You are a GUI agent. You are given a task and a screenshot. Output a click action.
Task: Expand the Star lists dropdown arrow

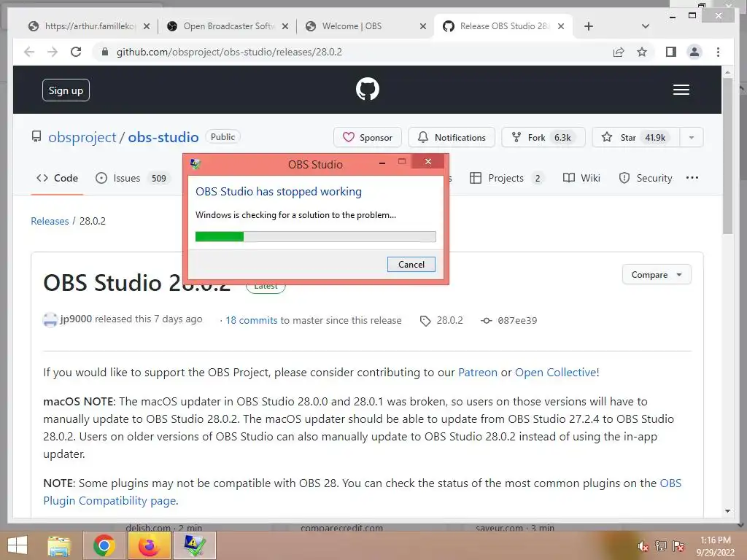[692, 137]
